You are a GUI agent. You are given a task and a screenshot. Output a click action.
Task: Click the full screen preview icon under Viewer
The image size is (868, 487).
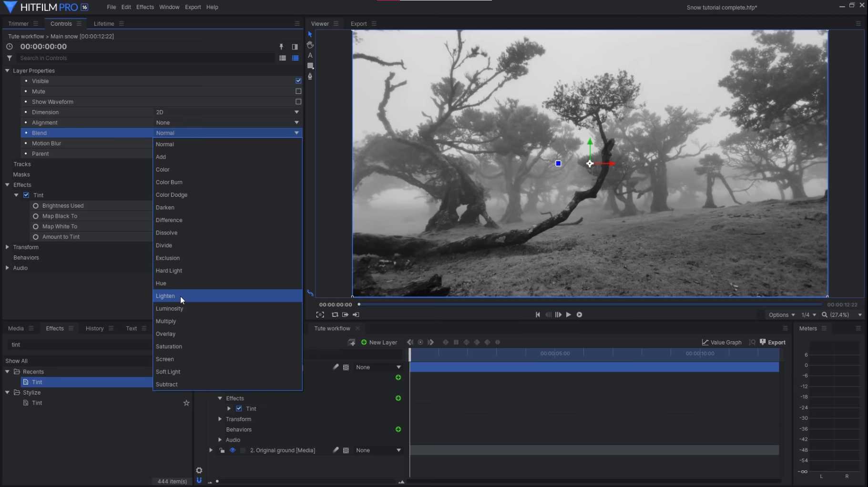(320, 315)
